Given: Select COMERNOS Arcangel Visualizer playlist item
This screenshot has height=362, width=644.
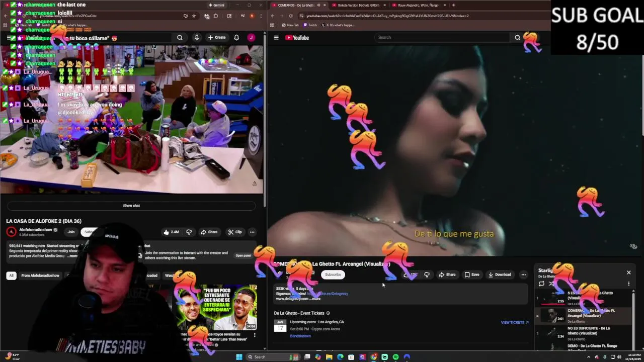Looking at the screenshot, I should (584, 315).
